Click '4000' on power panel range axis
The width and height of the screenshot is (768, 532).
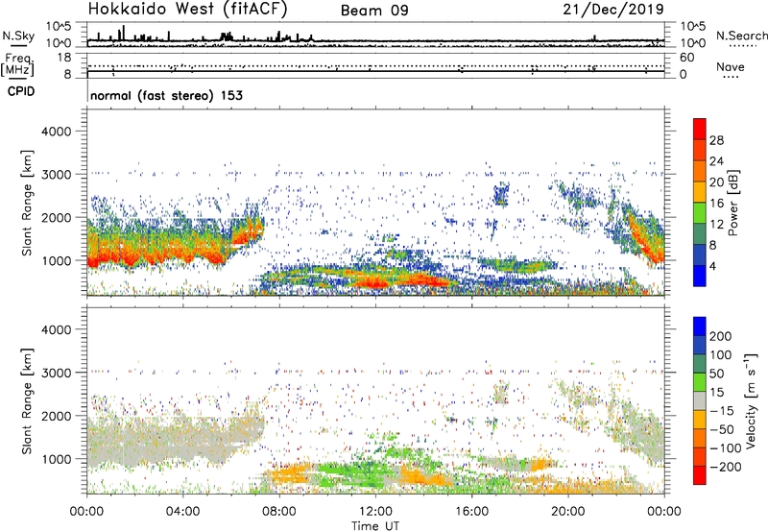click(56, 132)
